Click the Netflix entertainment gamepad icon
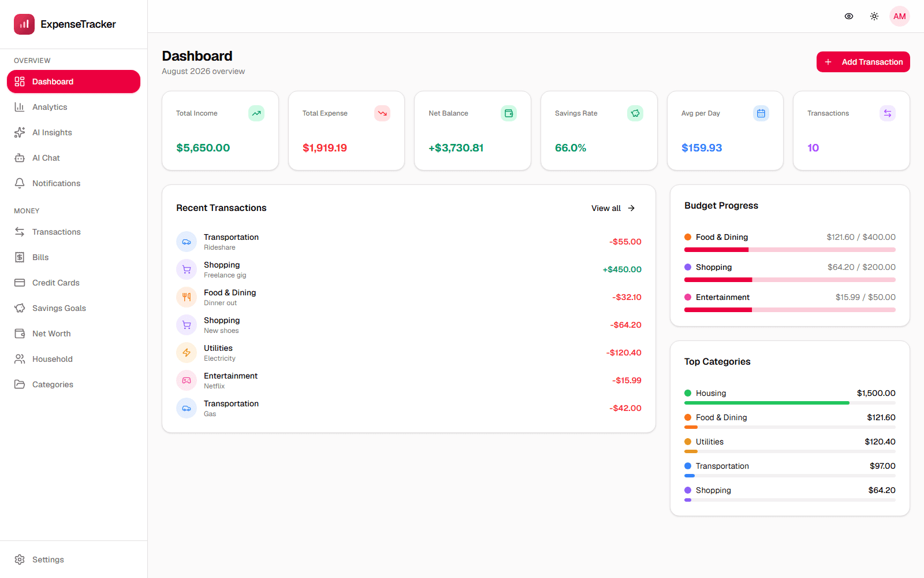 click(x=187, y=380)
